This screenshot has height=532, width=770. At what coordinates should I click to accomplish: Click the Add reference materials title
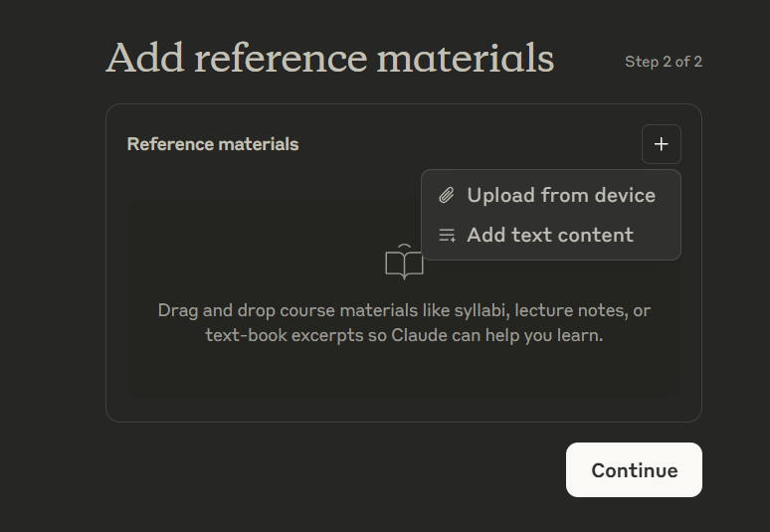point(330,58)
